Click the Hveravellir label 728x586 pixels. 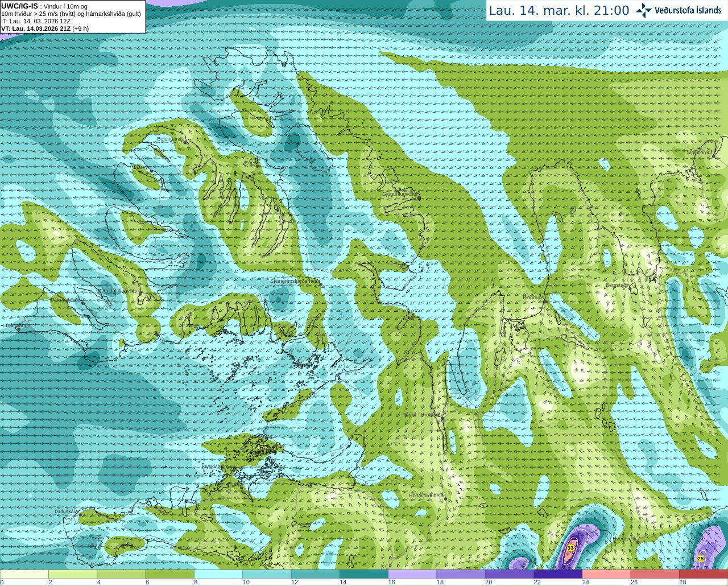(x=624, y=538)
